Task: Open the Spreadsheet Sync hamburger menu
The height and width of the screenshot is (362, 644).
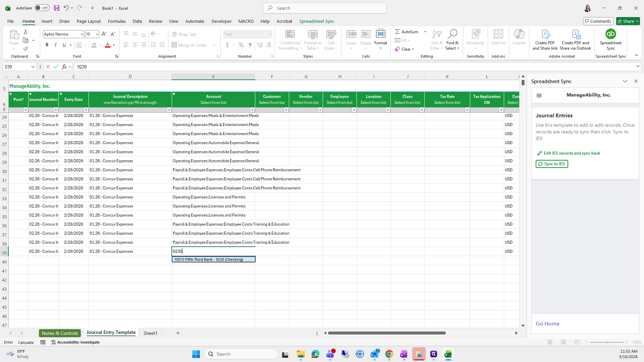Action: point(539,96)
